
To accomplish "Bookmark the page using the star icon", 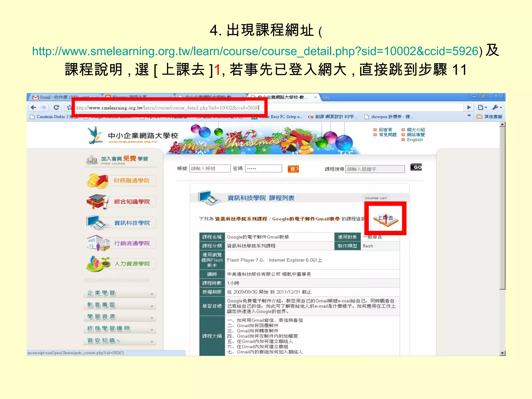I will pos(69,108).
